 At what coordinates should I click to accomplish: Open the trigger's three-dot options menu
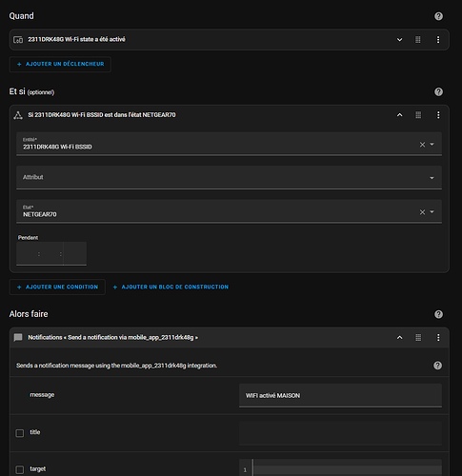(438, 39)
